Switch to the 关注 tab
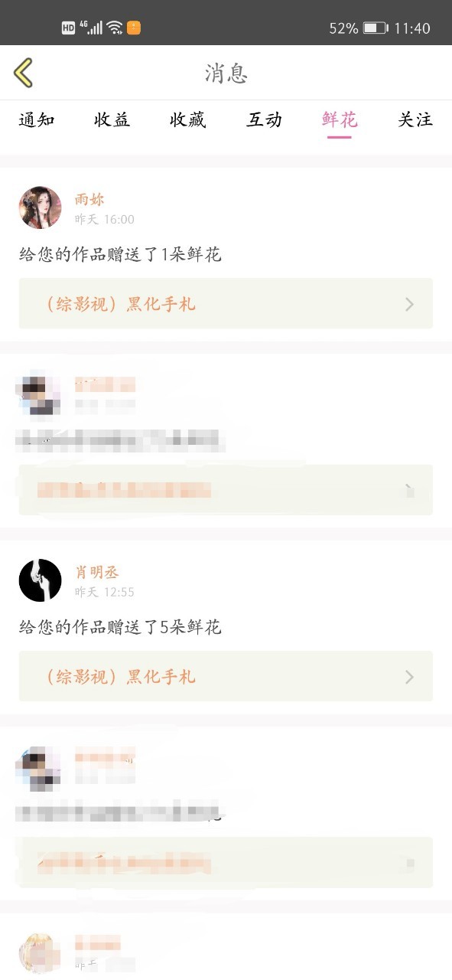 pos(415,120)
